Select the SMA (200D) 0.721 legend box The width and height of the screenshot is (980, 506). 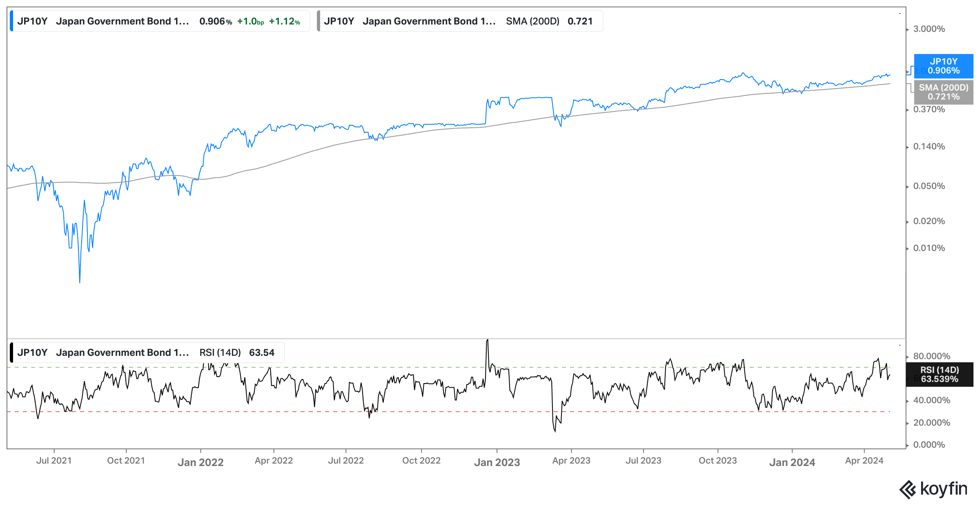pyautogui.click(x=459, y=21)
